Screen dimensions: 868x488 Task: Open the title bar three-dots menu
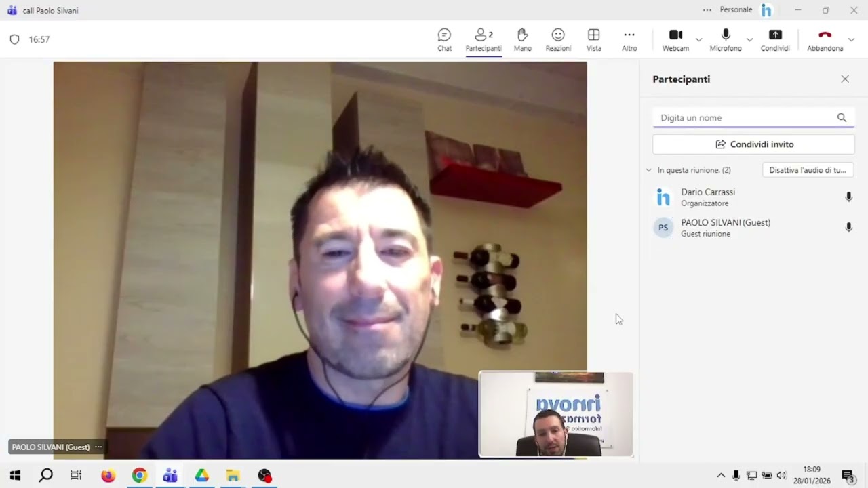(x=707, y=10)
